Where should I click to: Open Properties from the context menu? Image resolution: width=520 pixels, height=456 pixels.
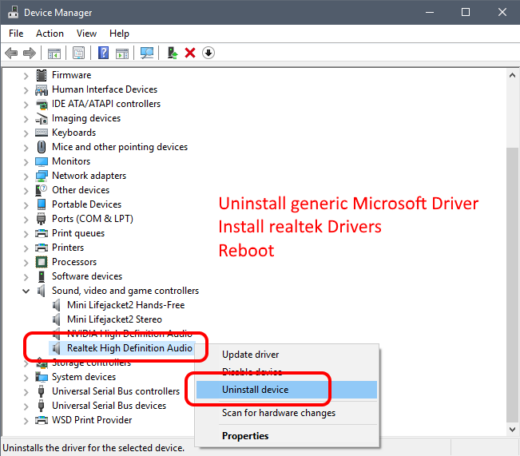[287, 436]
